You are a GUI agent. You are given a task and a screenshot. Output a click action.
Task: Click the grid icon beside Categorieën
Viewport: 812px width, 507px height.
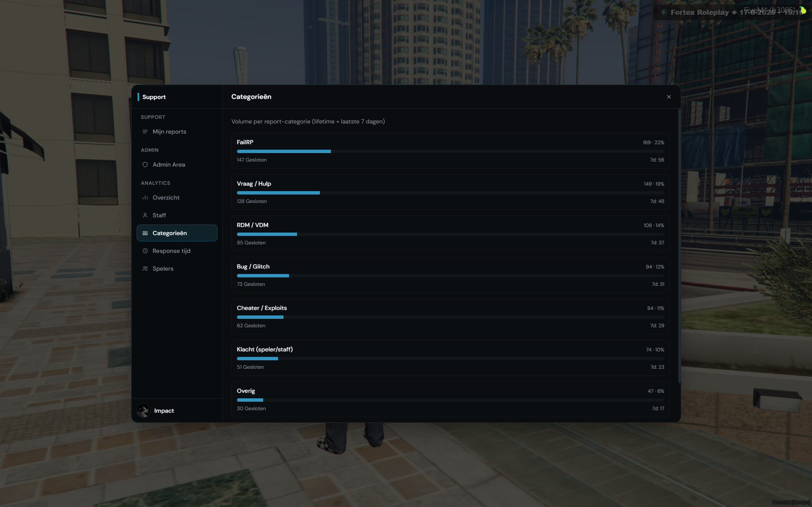point(145,233)
